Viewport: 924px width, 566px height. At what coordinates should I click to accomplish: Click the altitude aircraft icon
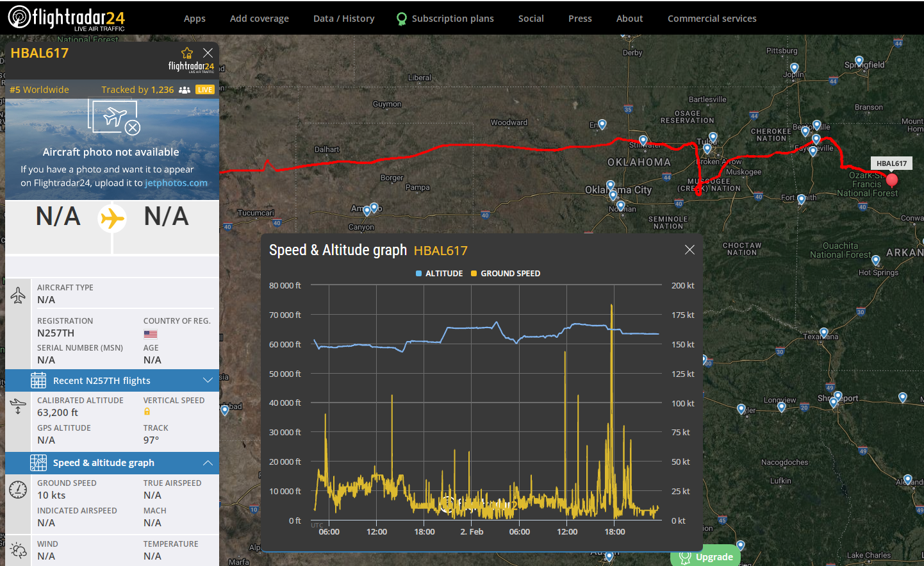[18, 405]
